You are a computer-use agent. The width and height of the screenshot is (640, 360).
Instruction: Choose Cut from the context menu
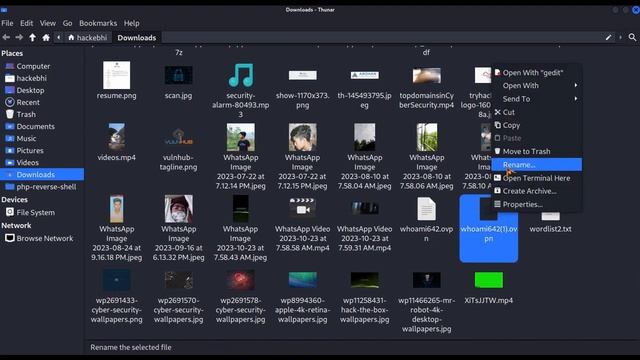(x=536, y=112)
